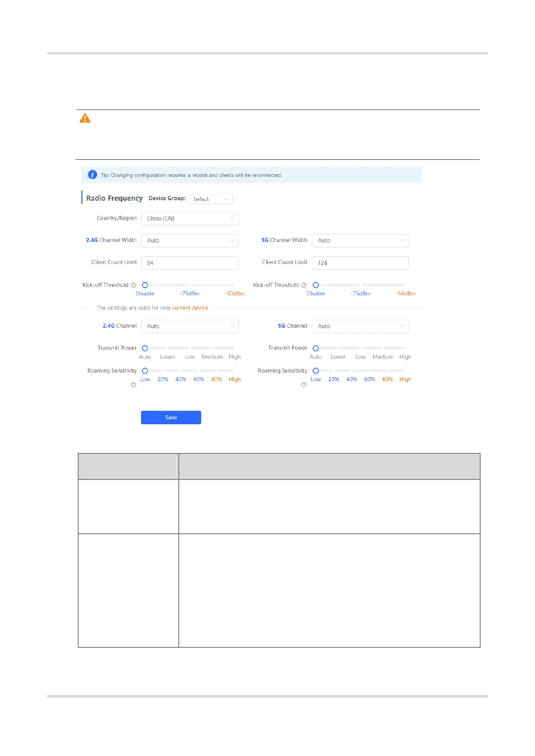Choose Lower for 5G Transmit Power

(338, 357)
